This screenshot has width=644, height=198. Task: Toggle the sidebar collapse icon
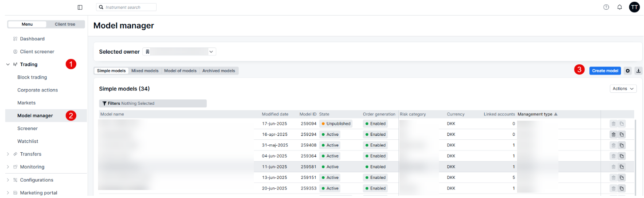80,7
